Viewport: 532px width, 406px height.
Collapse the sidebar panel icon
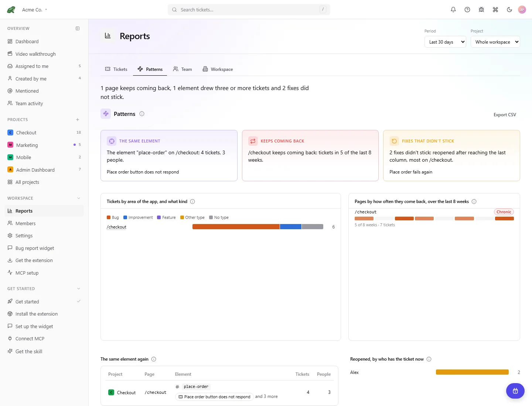tap(78, 28)
